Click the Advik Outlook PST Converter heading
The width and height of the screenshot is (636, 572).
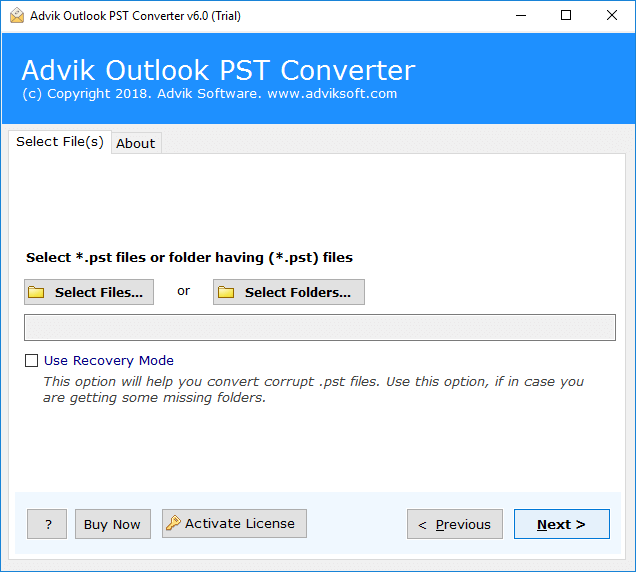point(219,70)
